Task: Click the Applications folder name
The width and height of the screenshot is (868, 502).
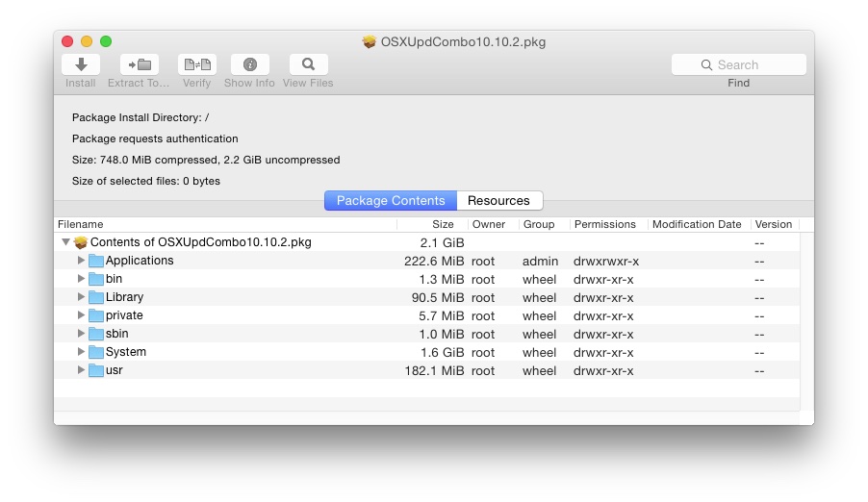Action: tap(140, 261)
